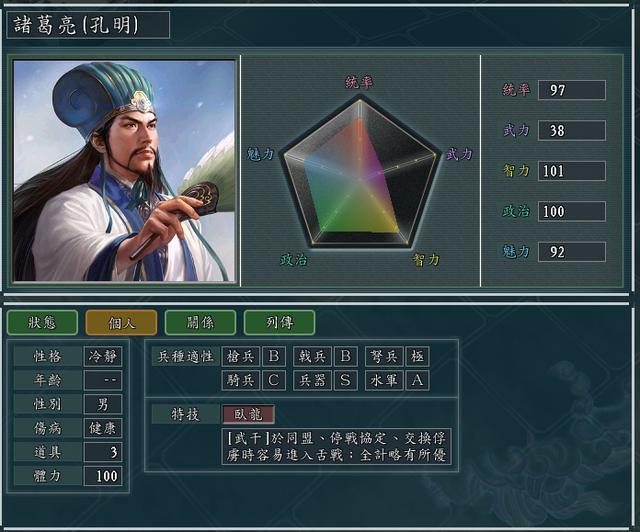Click the pentagon stats radar chart
640x532 pixels.
coord(360,171)
